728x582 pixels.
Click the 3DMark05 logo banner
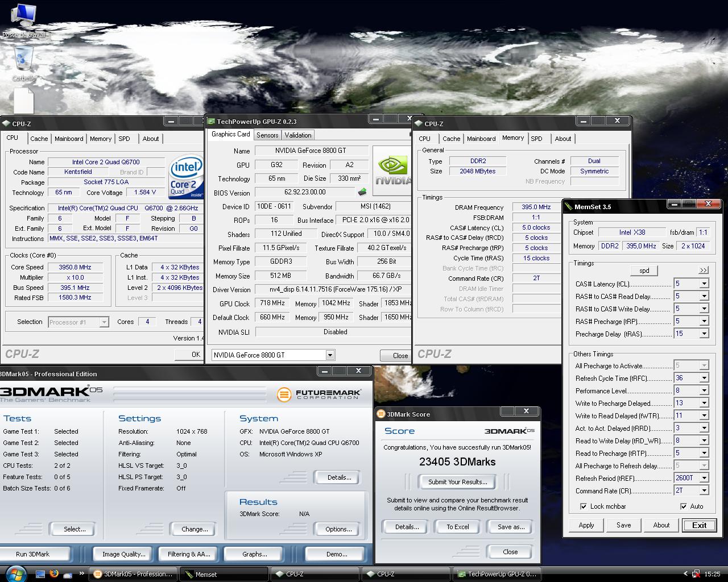coord(51,393)
